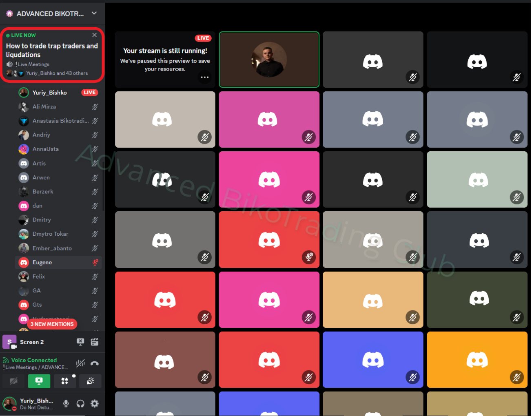Viewport: 532px width, 416px height.
Task: Toggle noise suppression in voice panel
Action: point(80,363)
